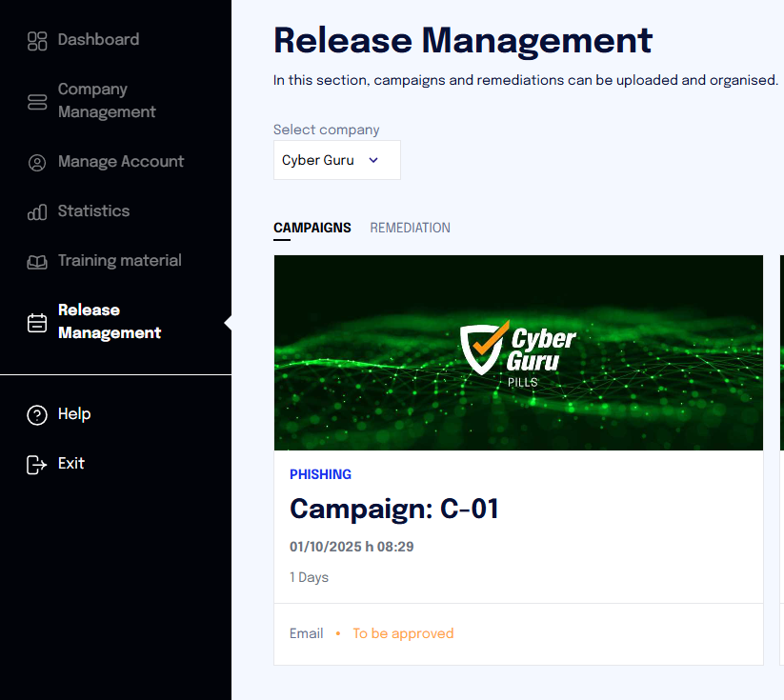Click the Help question mark icon
The height and width of the screenshot is (700, 784).
point(37,415)
